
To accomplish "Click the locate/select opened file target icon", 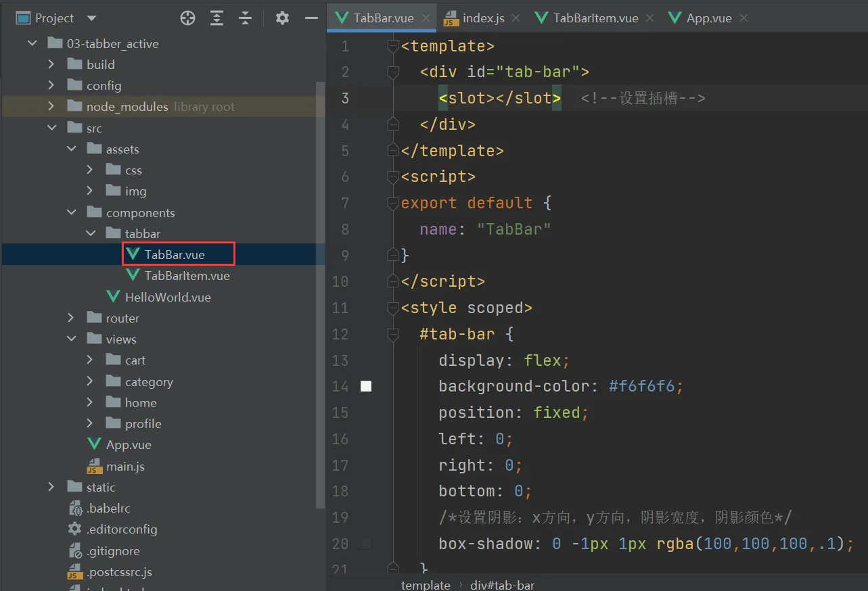I will (188, 18).
